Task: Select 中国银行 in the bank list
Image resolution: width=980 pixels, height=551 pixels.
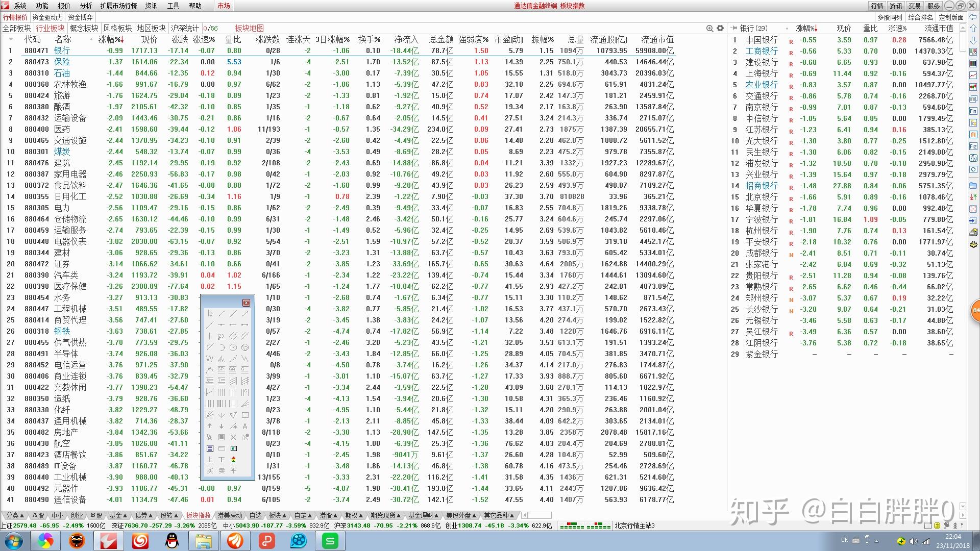Action: click(x=762, y=40)
